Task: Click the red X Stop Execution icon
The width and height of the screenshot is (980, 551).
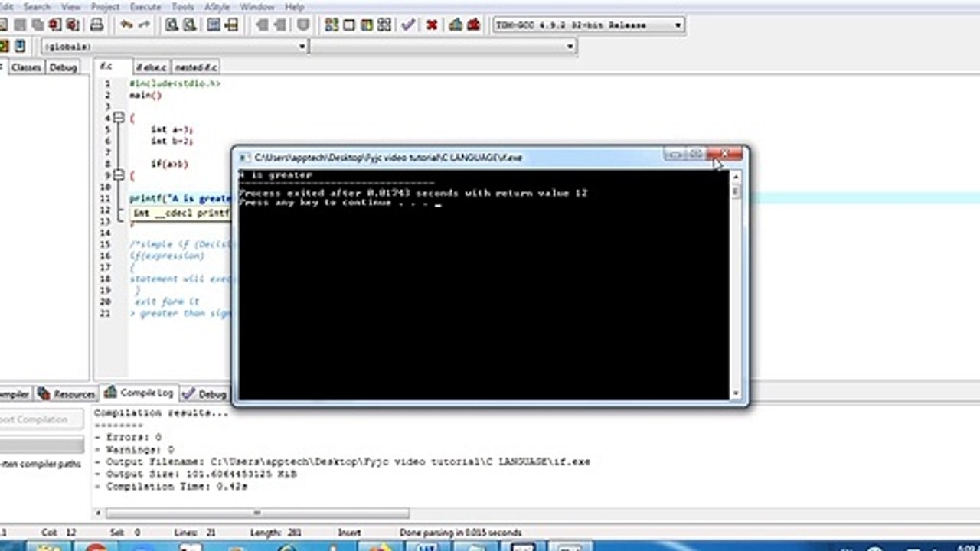Action: pos(432,25)
